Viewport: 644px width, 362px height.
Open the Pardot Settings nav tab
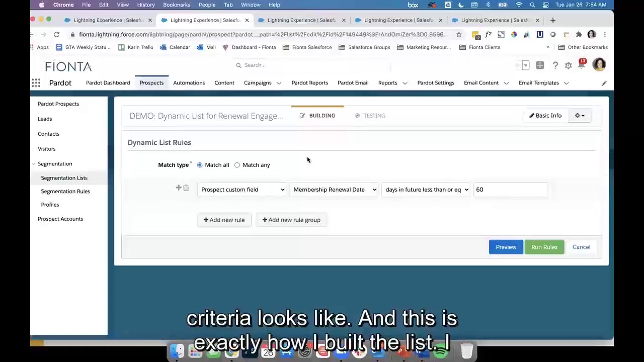[436, 83]
